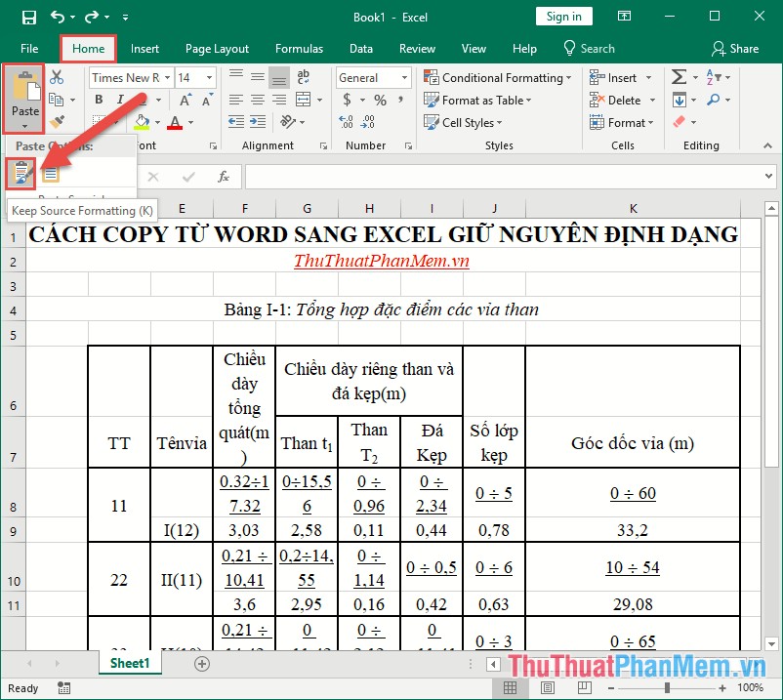This screenshot has width=783, height=700.
Task: Apply Percent Style from the Number group
Action: pyautogui.click(x=381, y=99)
